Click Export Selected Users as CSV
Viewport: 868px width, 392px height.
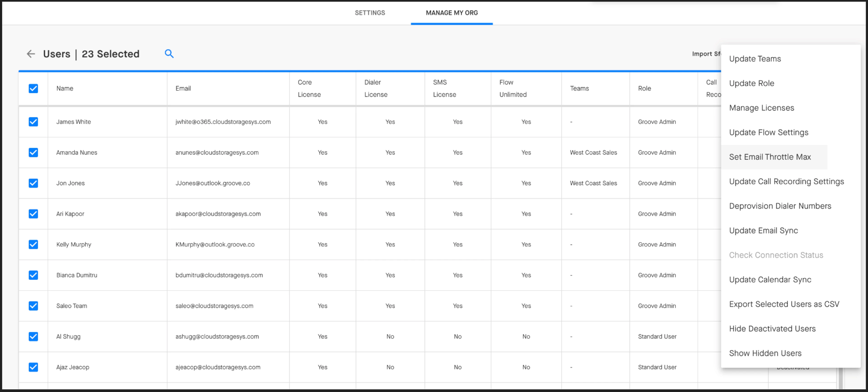coord(784,304)
